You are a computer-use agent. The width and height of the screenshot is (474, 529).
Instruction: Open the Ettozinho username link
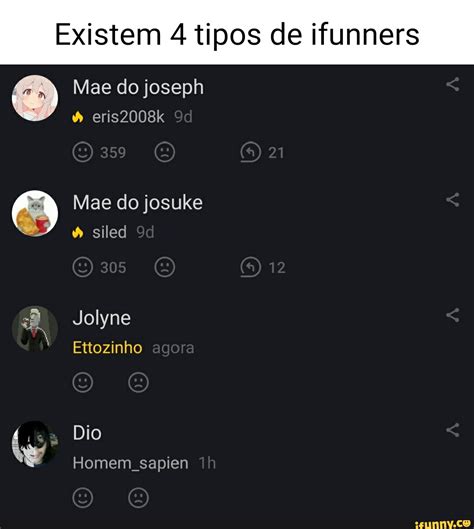tap(107, 347)
